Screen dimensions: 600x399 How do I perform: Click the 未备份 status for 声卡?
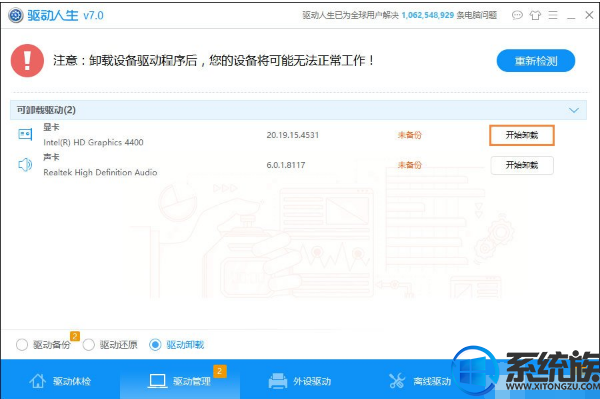[409, 165]
